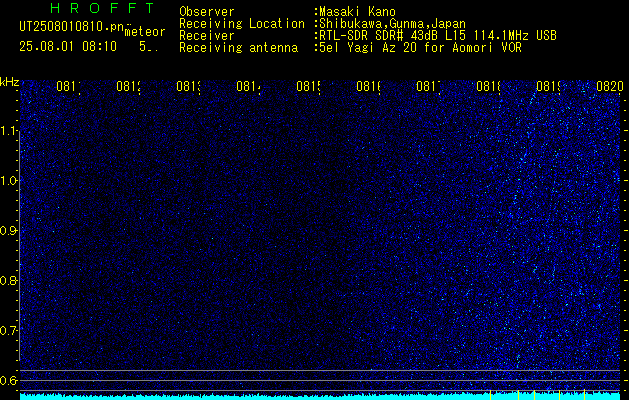The height and width of the screenshot is (400, 629).
Task: Select the observer name Masaki Kano
Action: pos(357,12)
